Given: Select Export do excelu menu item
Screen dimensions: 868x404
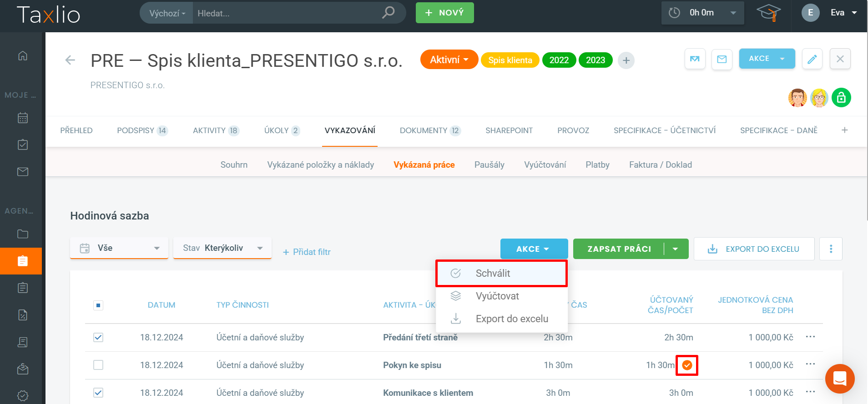Looking at the screenshot, I should click(x=502, y=319).
